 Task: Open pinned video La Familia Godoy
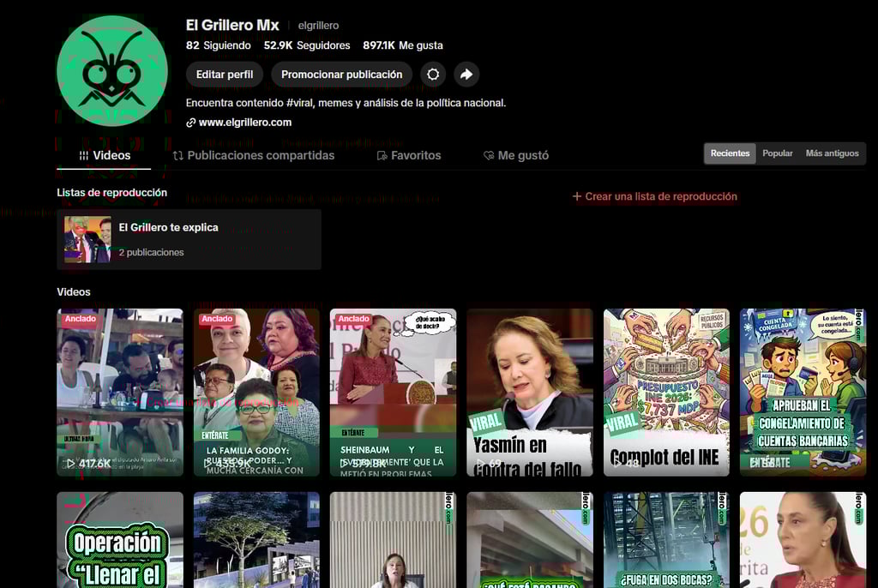(256, 392)
